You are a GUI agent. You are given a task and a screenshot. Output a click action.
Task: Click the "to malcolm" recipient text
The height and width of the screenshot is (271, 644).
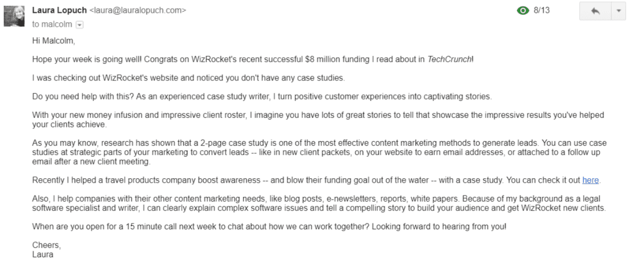point(52,24)
